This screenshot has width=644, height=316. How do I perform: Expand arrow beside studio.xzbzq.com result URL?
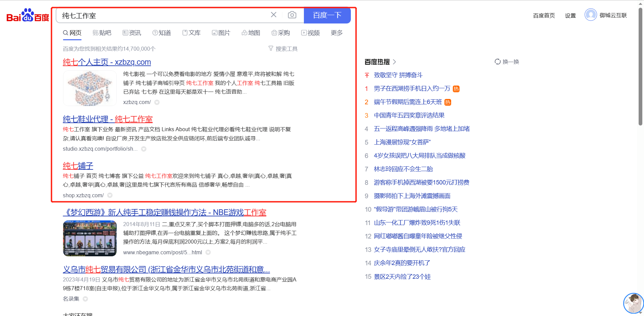144,149
